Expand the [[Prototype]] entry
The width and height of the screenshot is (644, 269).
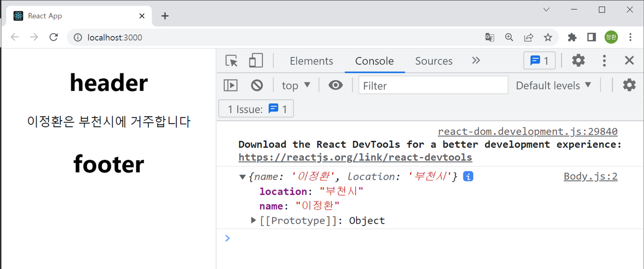pos(254,220)
